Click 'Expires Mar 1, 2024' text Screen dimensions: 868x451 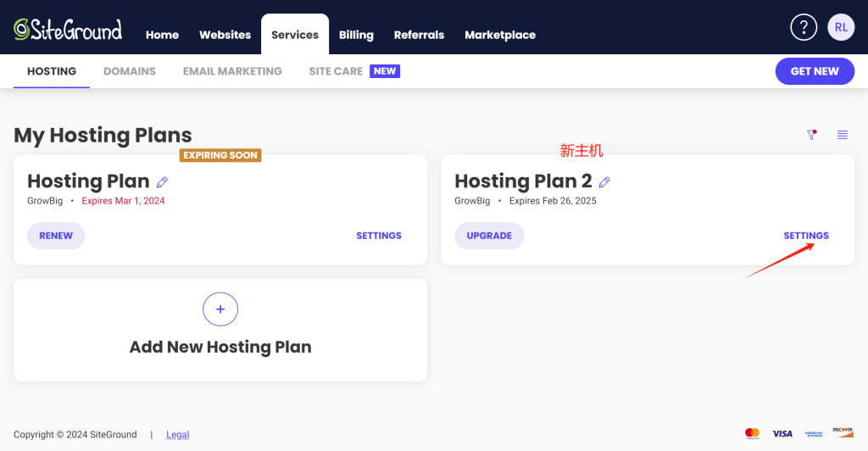point(124,201)
